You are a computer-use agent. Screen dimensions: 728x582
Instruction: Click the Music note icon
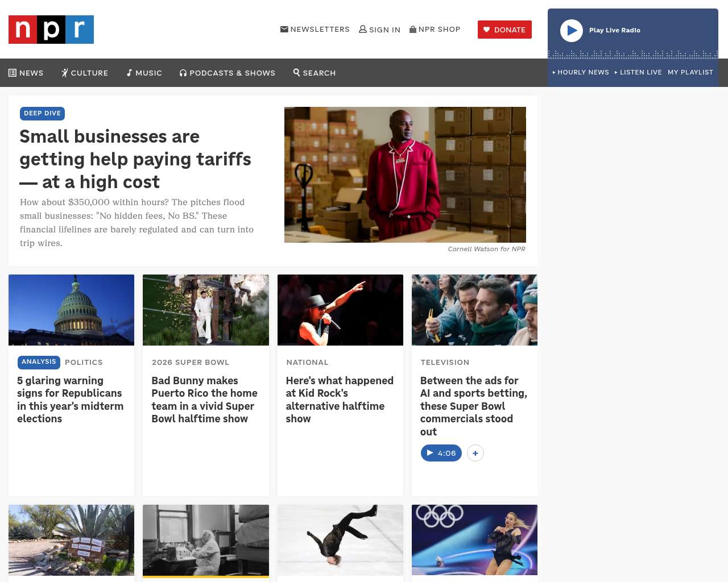[130, 73]
